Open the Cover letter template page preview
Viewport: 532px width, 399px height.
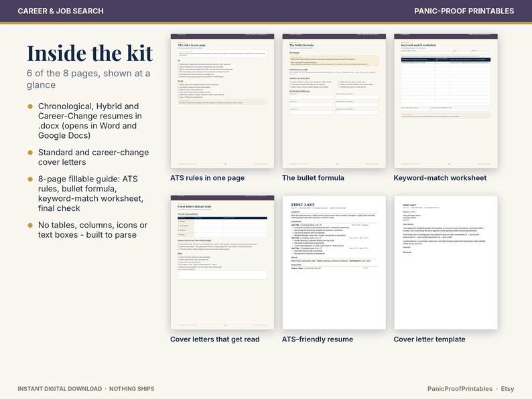click(x=446, y=262)
